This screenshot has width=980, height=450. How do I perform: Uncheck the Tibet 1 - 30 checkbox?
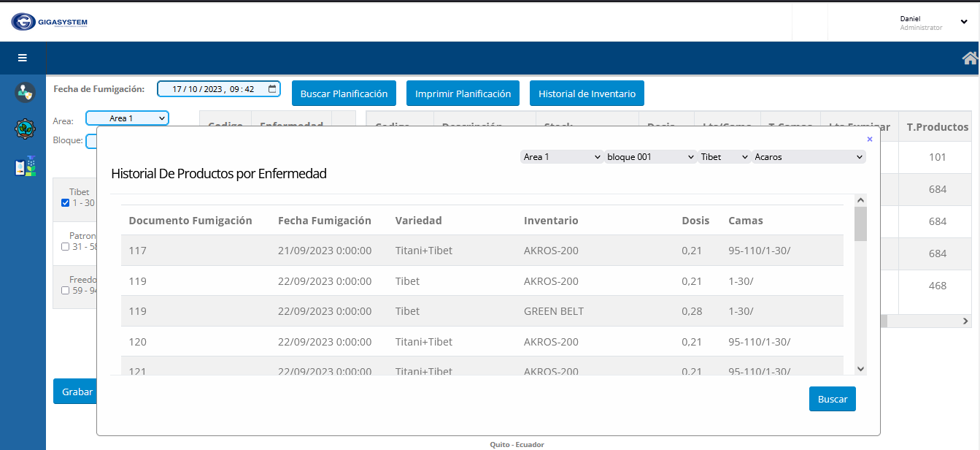tap(66, 203)
